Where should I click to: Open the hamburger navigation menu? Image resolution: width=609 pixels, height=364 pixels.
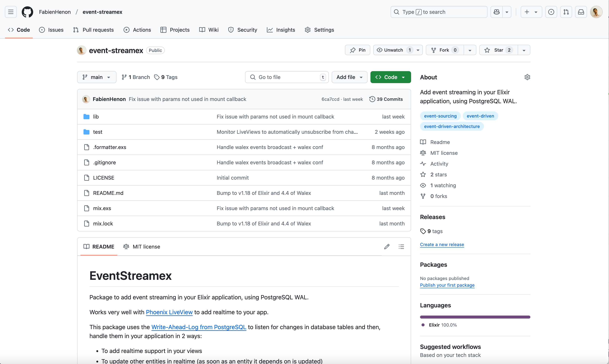[11, 12]
